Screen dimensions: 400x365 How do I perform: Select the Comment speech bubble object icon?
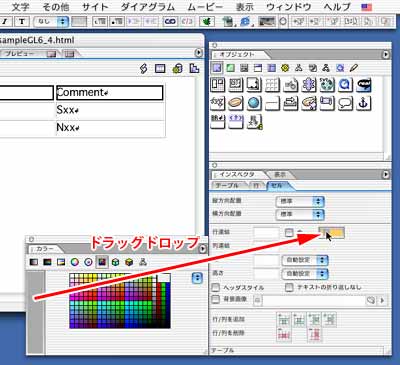[x=345, y=103]
